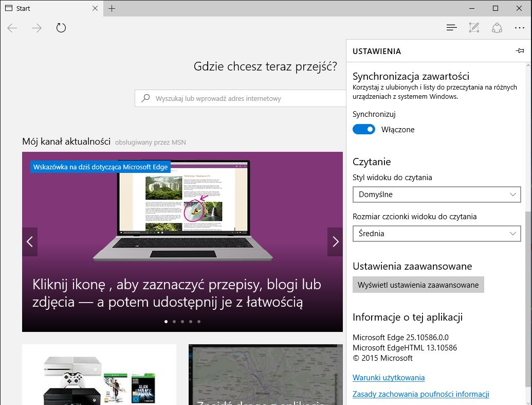Show the previous news carousel slide
This screenshot has width=532, height=405.
pyautogui.click(x=30, y=241)
